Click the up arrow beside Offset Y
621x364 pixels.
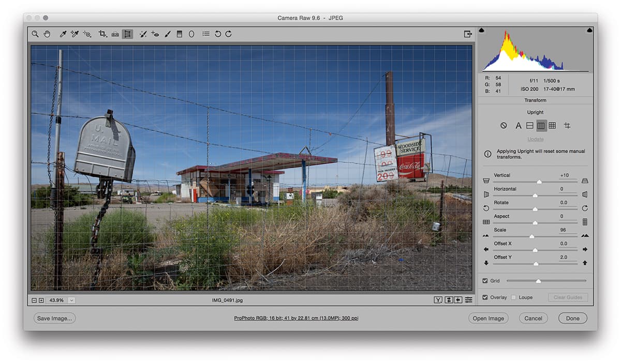tap(585, 263)
